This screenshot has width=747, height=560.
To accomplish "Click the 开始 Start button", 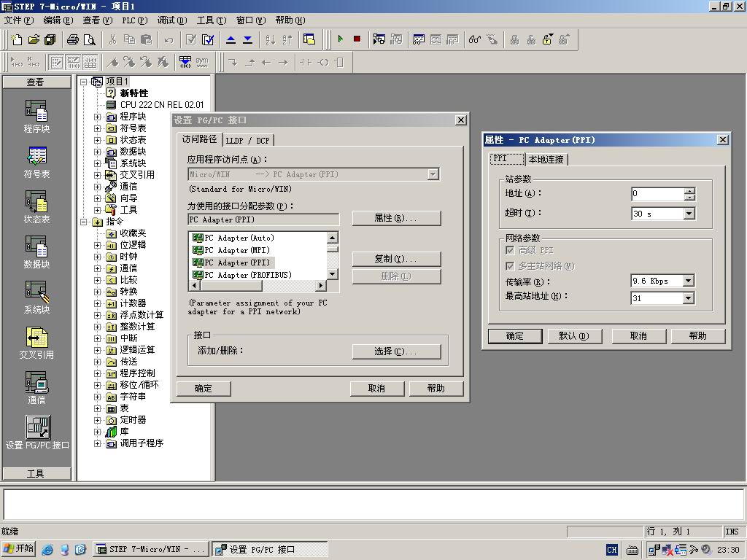I will 19,549.
